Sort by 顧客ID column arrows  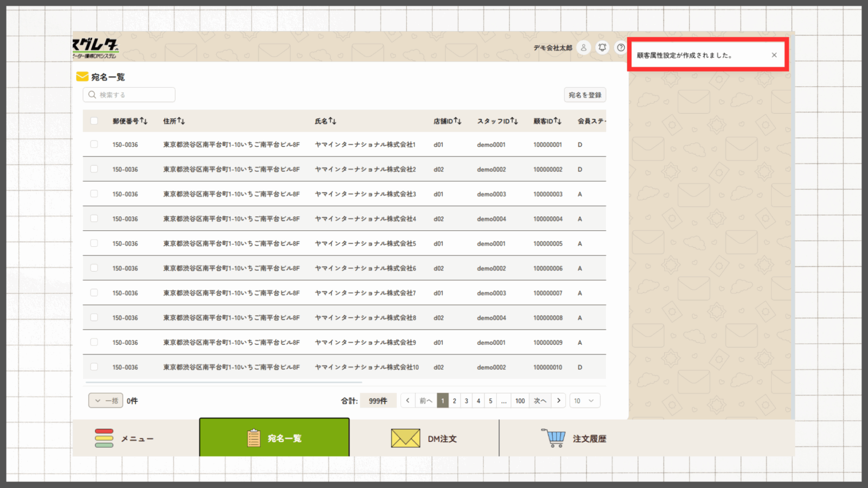click(x=558, y=121)
